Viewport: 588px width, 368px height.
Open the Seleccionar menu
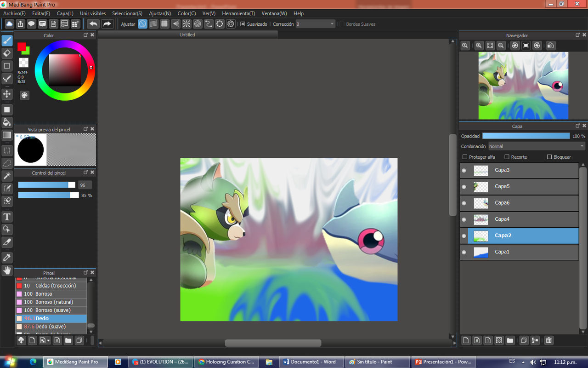[x=127, y=13]
